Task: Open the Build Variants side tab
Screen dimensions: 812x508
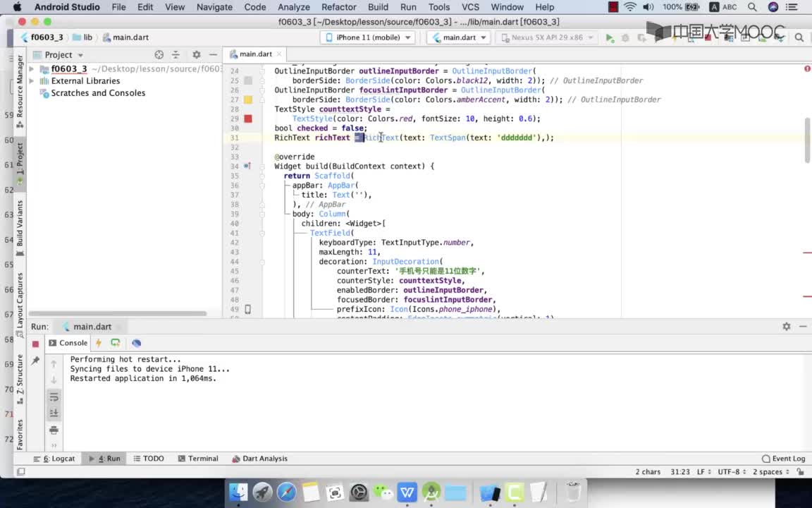Action: click(20, 228)
